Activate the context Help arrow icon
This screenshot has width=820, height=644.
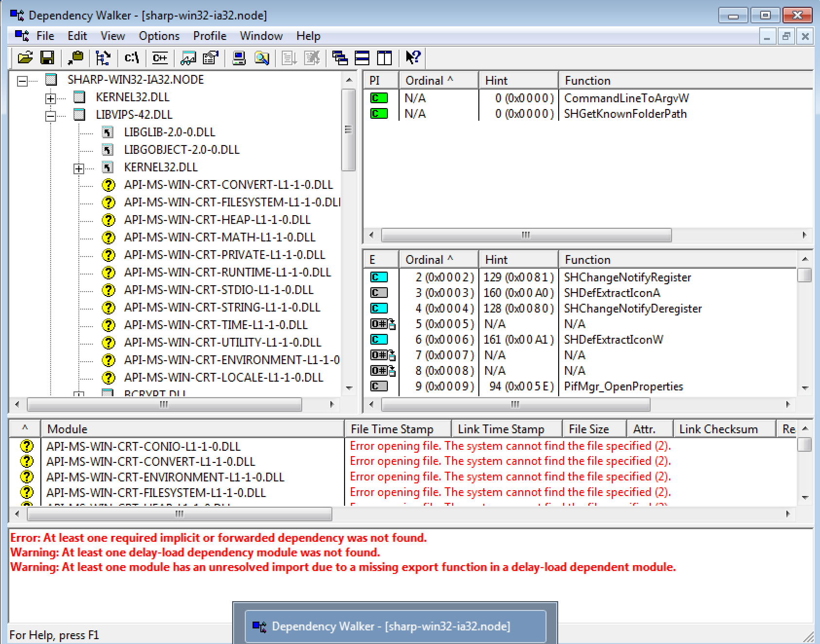click(x=413, y=58)
